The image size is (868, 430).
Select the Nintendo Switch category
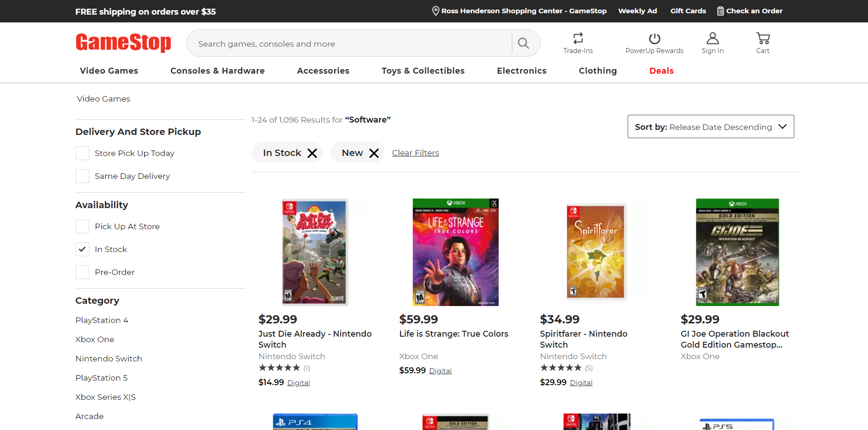point(108,359)
